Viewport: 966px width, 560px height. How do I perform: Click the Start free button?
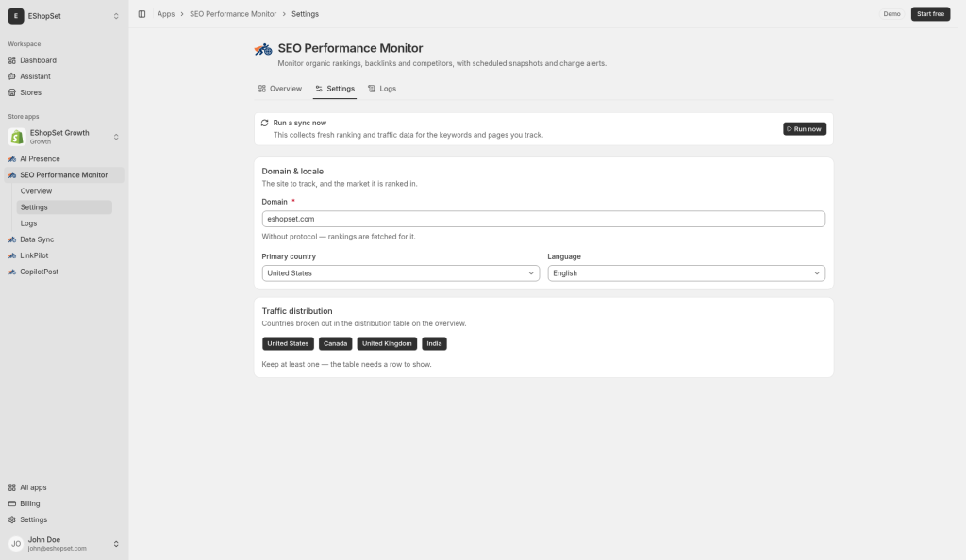(930, 14)
